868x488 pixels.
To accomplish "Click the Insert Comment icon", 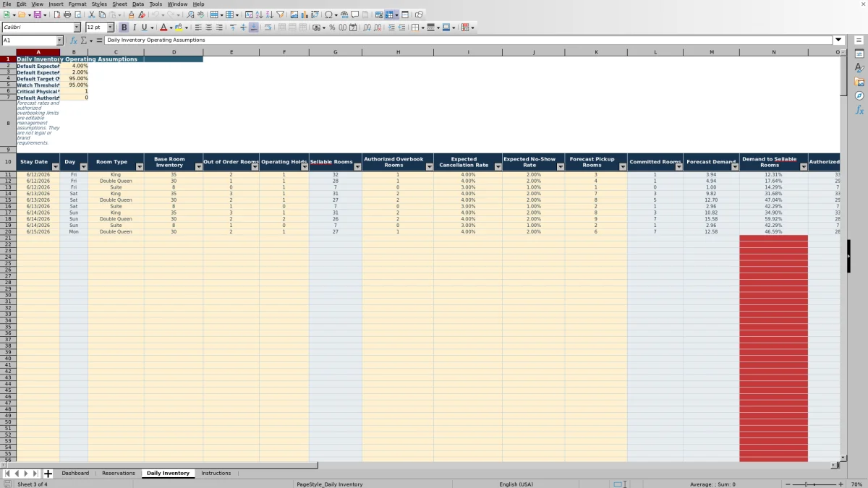I will tap(355, 14).
